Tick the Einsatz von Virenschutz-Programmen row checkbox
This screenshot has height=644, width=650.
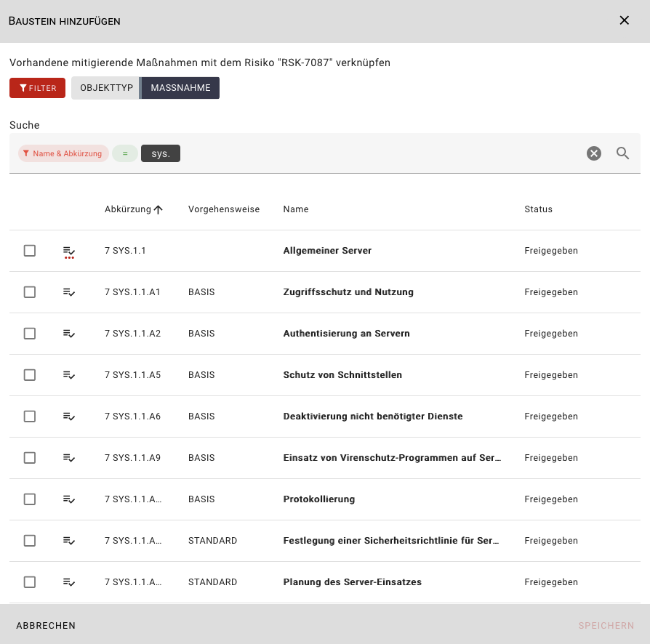pyautogui.click(x=30, y=458)
